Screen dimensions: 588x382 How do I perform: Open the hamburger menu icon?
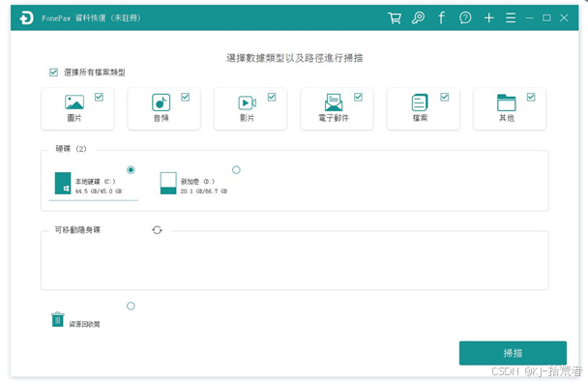pos(511,17)
